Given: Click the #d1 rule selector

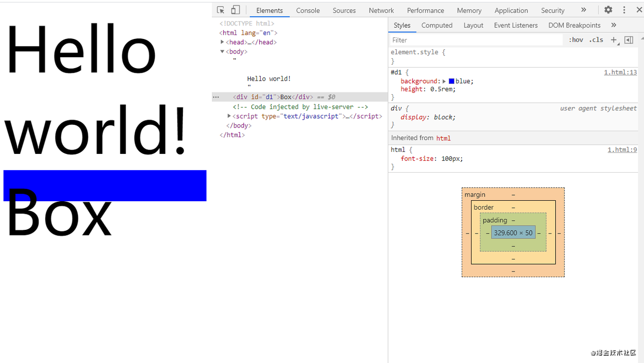Looking at the screenshot, I should (396, 72).
